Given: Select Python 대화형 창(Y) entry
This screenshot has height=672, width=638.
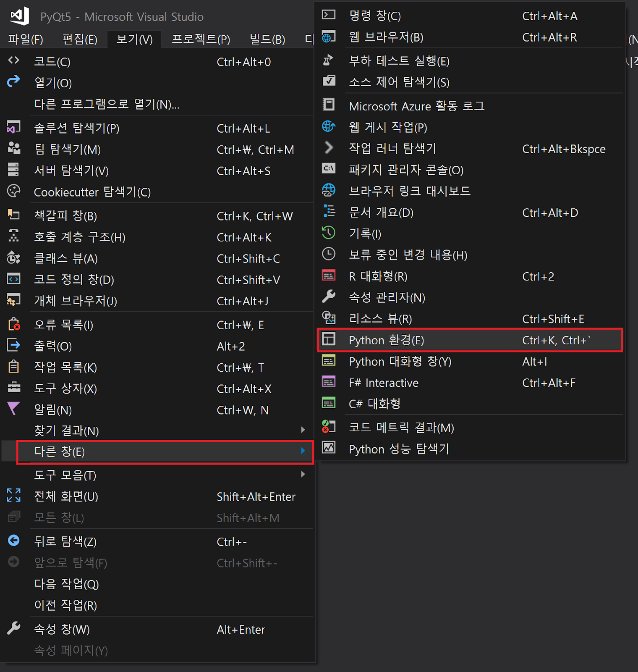Looking at the screenshot, I should coord(470,362).
